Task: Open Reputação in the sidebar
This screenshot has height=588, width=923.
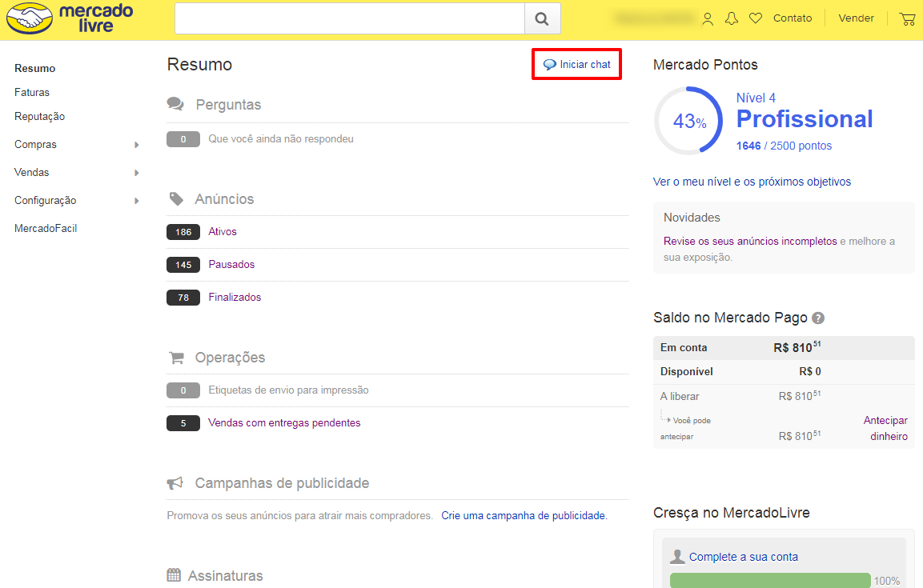Action: coord(39,117)
